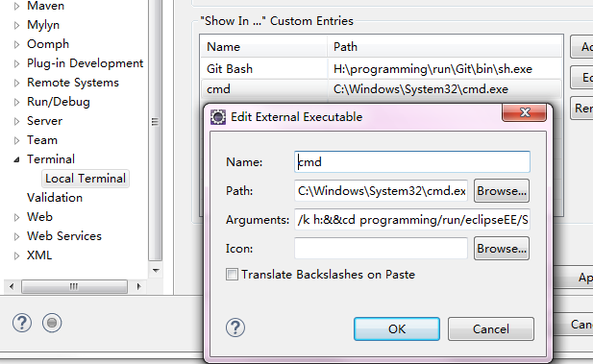Click the horizontal scrollbar left arrow
Viewport: 593px width, 364px height.
tap(12, 286)
